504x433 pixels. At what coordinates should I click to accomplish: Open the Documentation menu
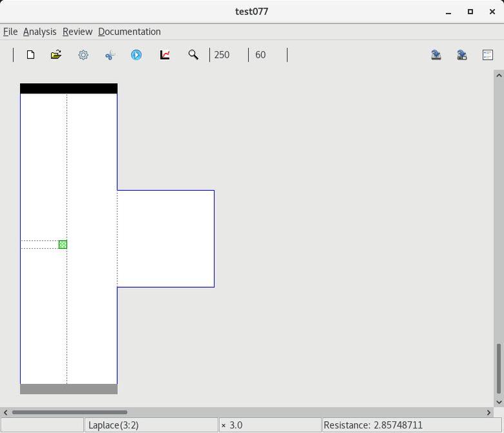129,32
